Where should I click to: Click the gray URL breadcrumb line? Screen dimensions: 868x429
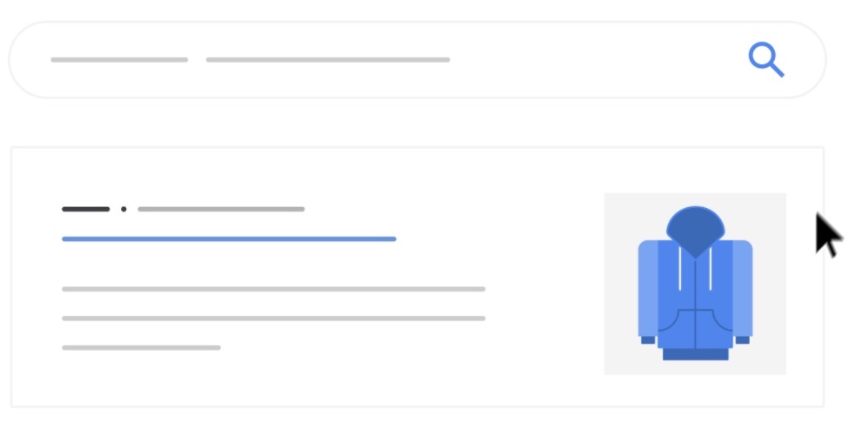point(221,209)
